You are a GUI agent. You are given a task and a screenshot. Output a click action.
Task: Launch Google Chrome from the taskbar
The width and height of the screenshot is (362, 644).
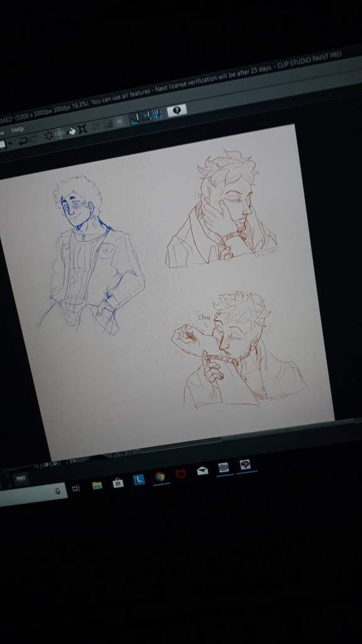point(160,477)
